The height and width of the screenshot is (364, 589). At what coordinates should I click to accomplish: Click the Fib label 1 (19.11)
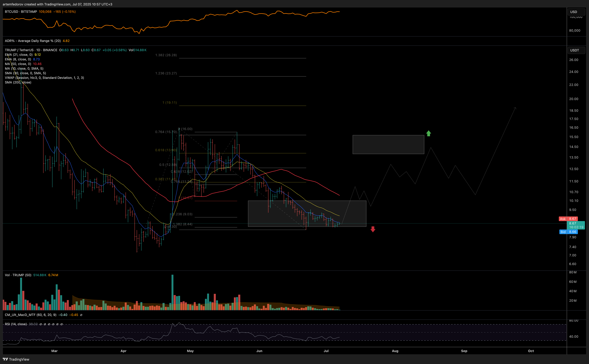pos(170,103)
